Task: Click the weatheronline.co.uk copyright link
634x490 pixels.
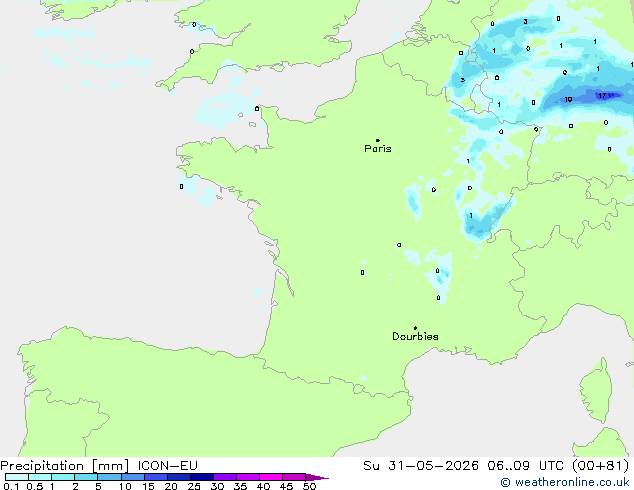Action: pyautogui.click(x=565, y=482)
